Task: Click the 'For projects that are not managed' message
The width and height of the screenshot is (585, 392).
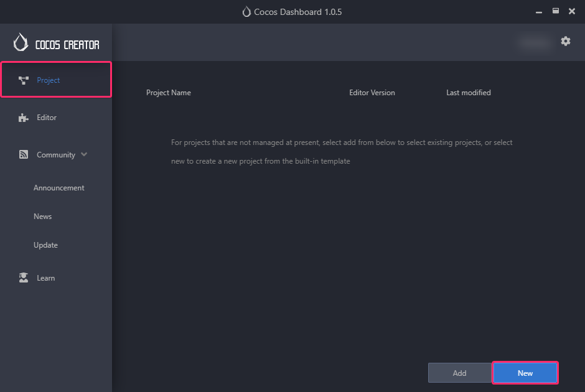Action: [x=342, y=152]
